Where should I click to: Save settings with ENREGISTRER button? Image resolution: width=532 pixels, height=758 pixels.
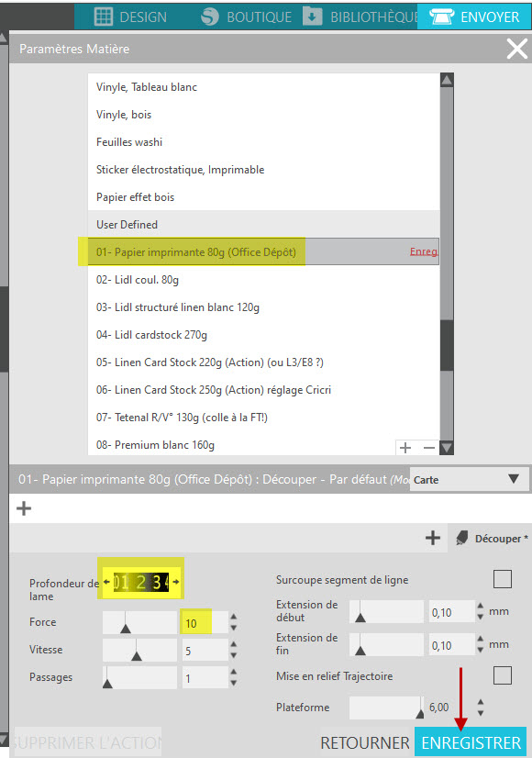[471, 742]
